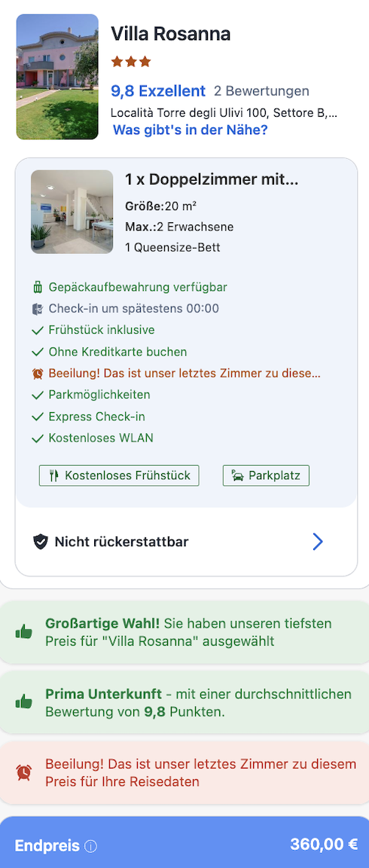Click the truncated Località Torre degli Ulivi address

click(224, 114)
